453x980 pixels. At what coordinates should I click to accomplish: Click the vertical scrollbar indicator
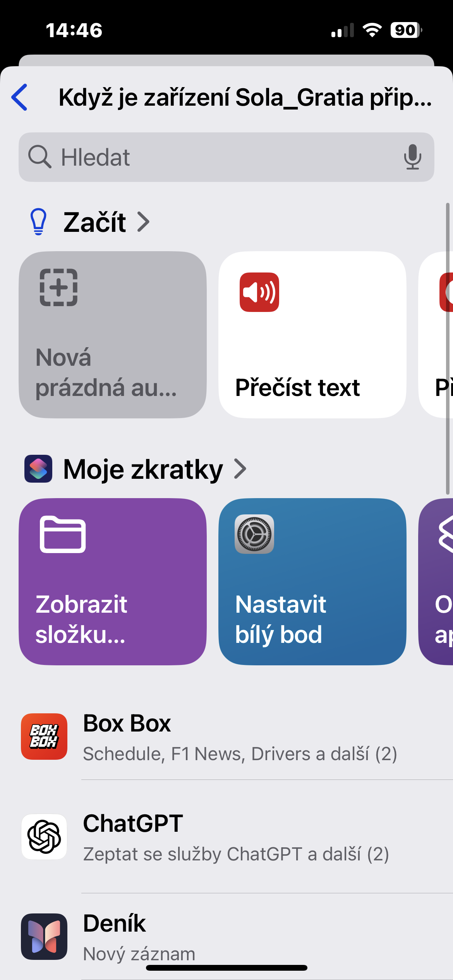(448, 348)
